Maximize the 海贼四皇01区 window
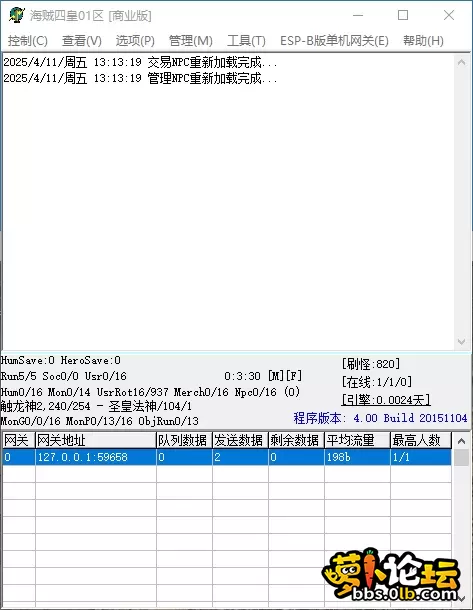The height and width of the screenshot is (610, 473). [x=403, y=16]
